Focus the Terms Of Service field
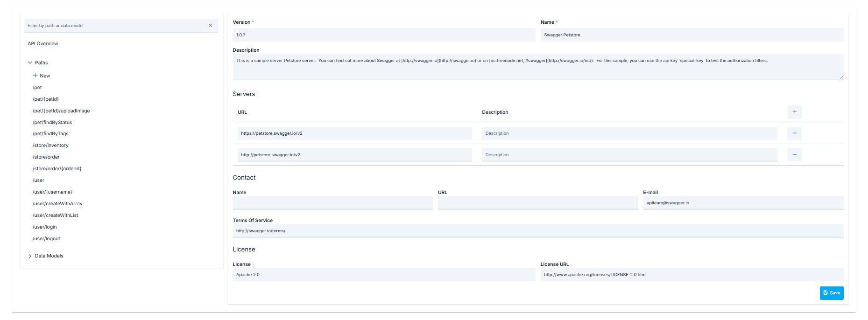 (x=537, y=231)
